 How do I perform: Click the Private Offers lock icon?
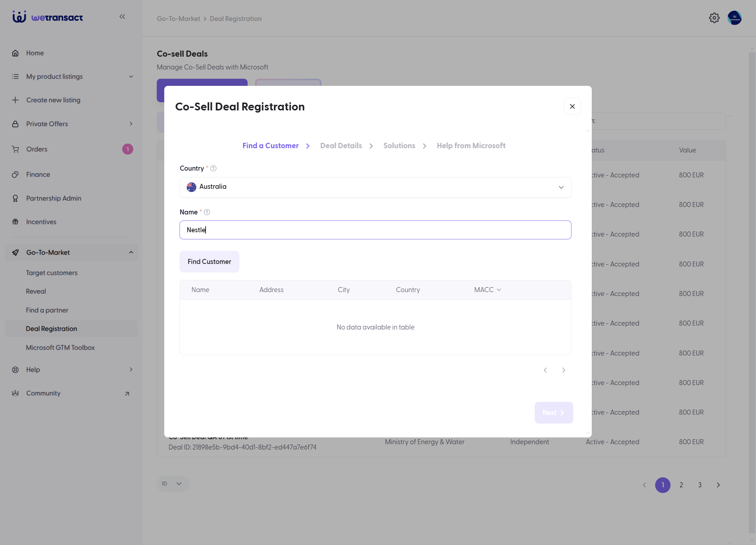coord(15,124)
